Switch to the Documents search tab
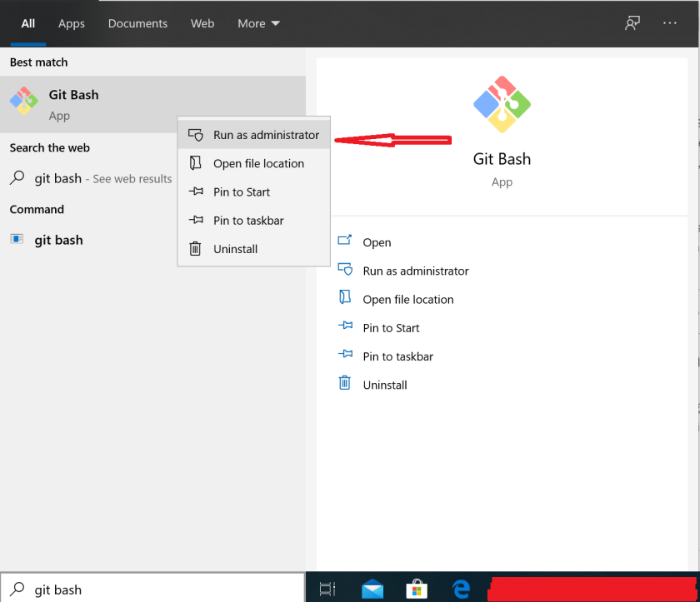The width and height of the screenshot is (700, 602). [137, 23]
